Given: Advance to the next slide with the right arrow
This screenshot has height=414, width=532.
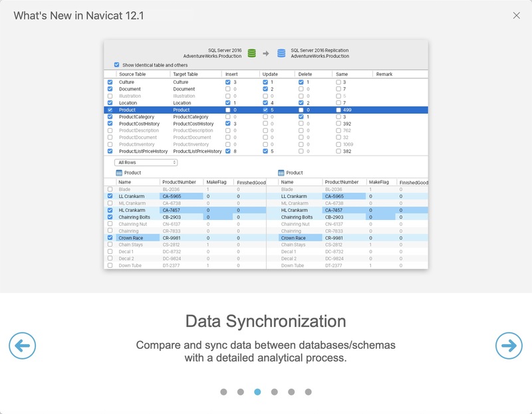Looking at the screenshot, I should tap(509, 346).
